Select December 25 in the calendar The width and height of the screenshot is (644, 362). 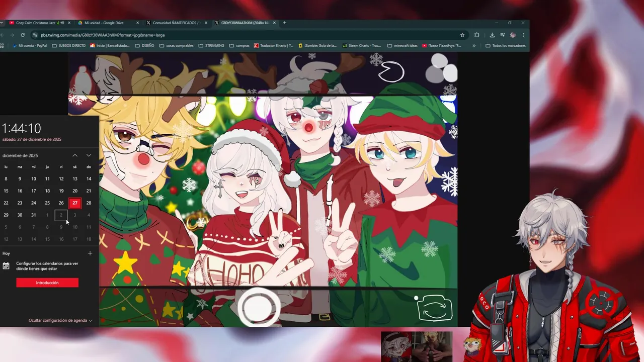(47, 203)
